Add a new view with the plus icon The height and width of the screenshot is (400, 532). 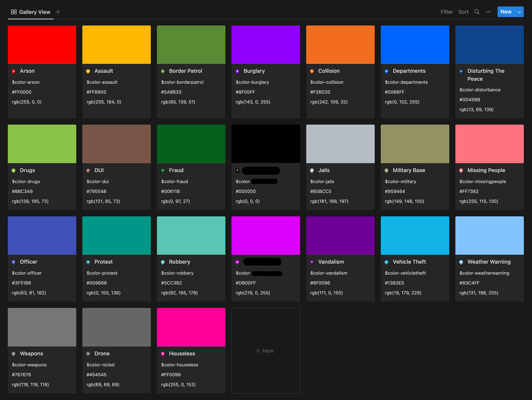tap(58, 12)
